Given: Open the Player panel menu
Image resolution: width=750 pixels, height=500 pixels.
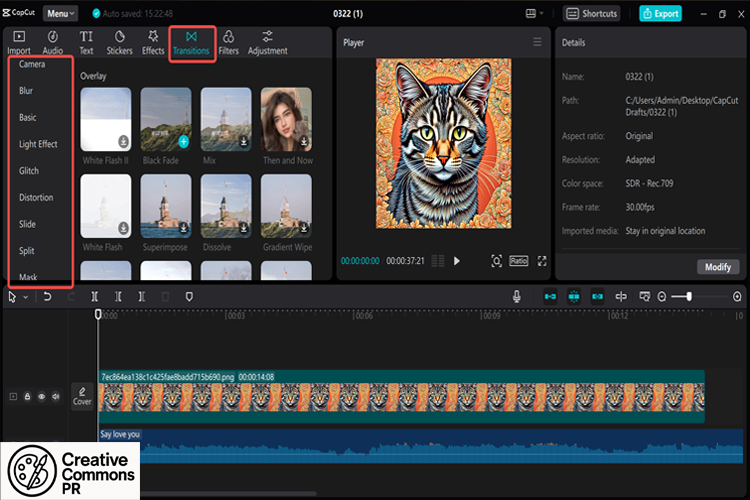Looking at the screenshot, I should point(537,42).
